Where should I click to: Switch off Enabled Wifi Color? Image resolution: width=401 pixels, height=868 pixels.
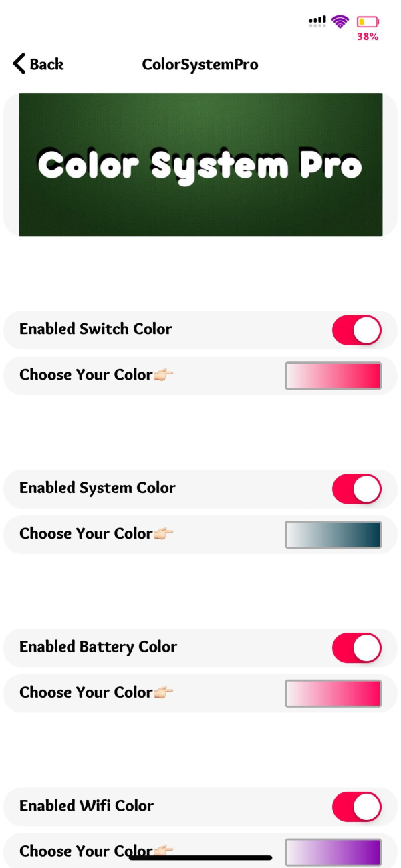coord(356,807)
